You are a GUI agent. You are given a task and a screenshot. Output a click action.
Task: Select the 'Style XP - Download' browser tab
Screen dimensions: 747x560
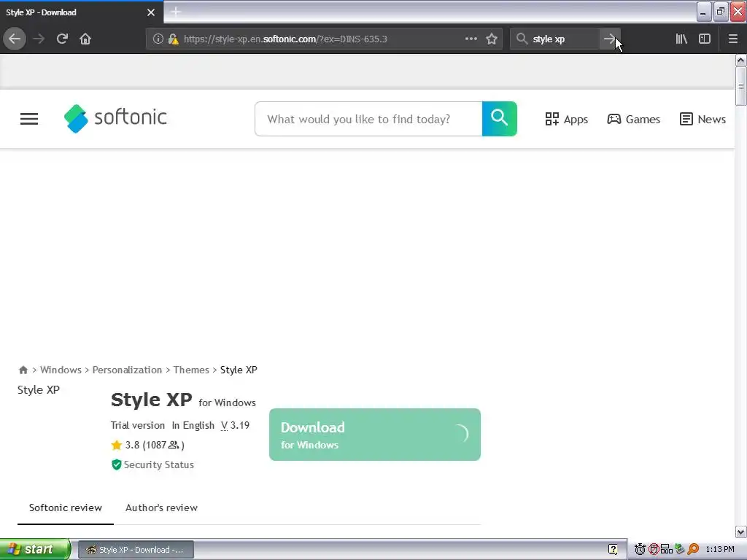(x=82, y=12)
